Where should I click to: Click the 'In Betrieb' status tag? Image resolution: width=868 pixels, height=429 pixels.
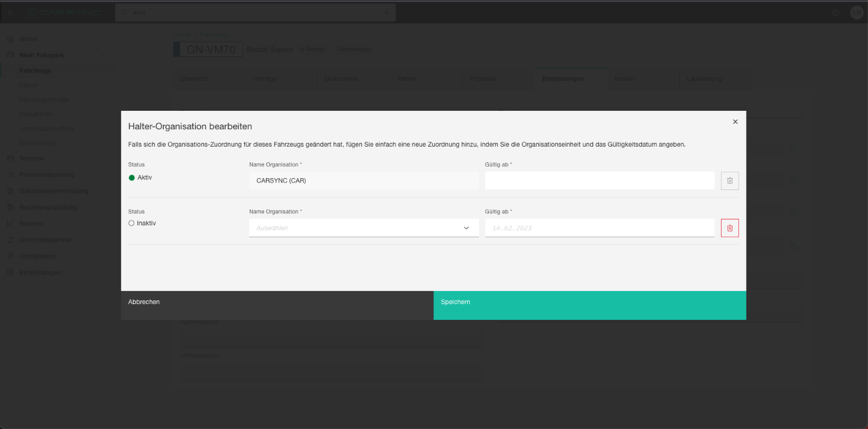[x=313, y=49]
